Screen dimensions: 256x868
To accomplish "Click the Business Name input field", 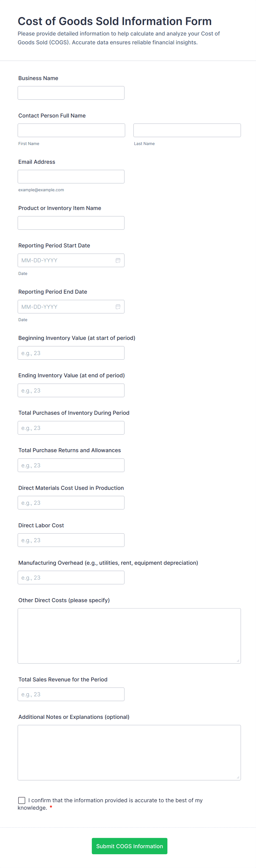I will (71, 93).
